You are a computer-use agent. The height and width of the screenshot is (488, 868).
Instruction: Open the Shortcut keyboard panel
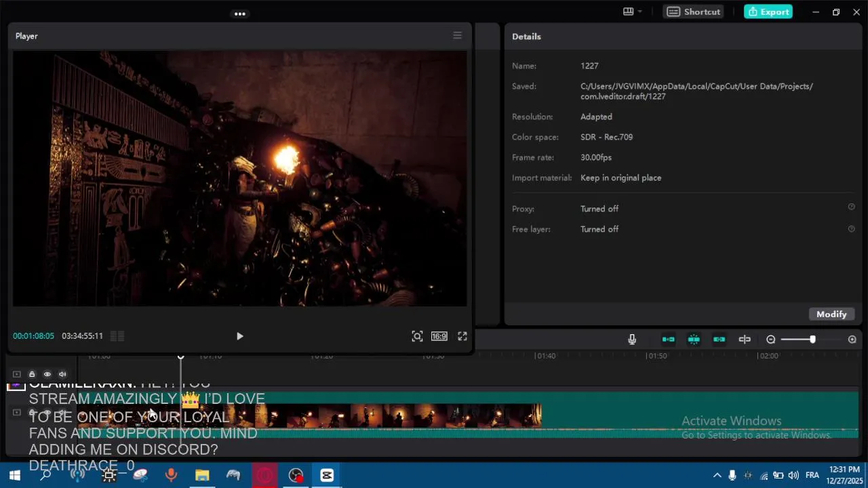694,12
